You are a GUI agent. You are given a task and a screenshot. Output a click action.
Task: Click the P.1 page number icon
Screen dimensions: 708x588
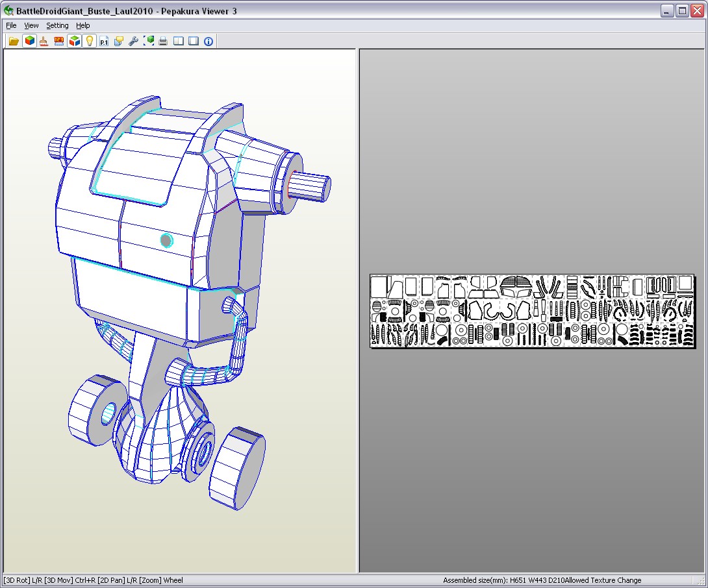coord(104,42)
